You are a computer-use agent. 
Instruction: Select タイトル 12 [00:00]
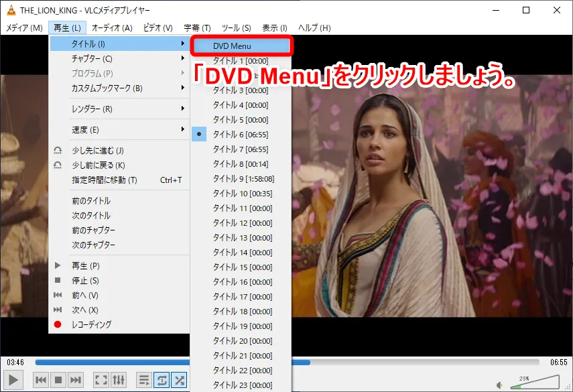(241, 223)
